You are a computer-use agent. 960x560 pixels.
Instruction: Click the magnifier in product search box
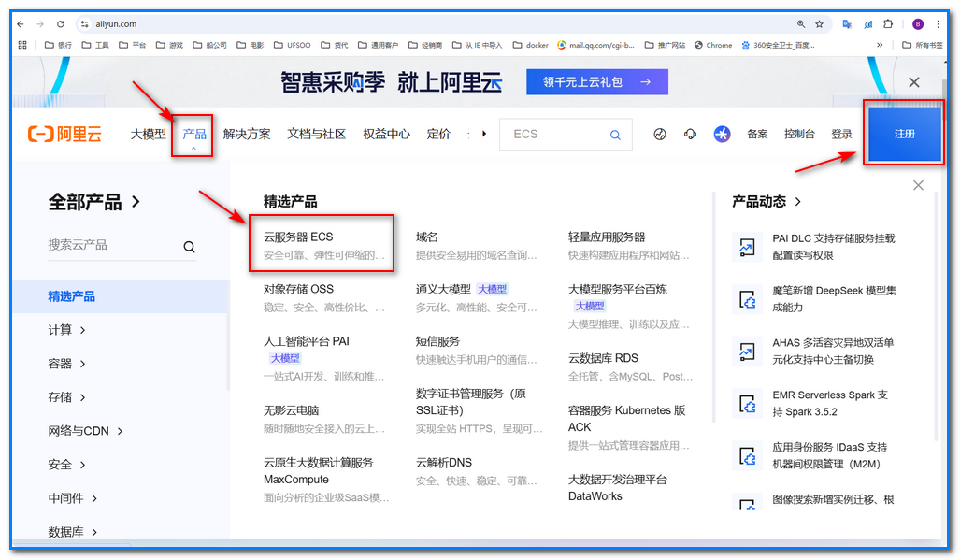pyautogui.click(x=189, y=247)
